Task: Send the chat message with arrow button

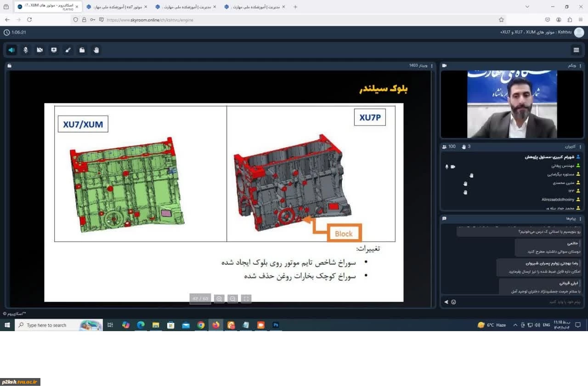Action: click(x=446, y=302)
